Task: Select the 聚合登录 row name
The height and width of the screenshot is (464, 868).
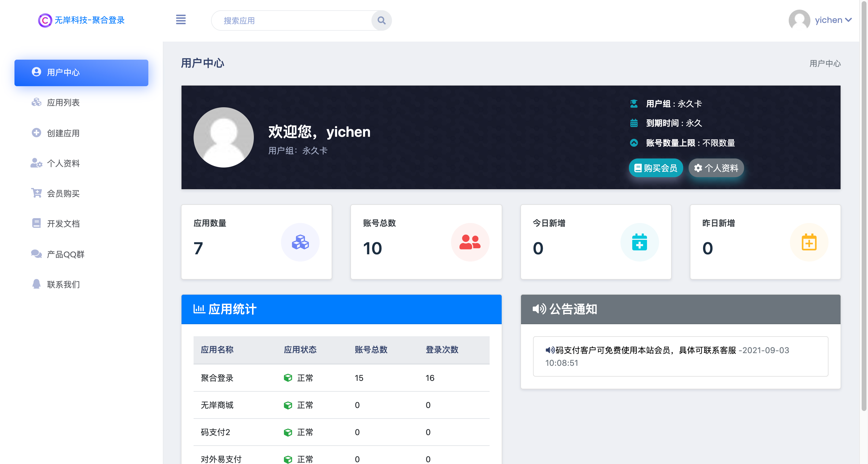Action: (217, 378)
